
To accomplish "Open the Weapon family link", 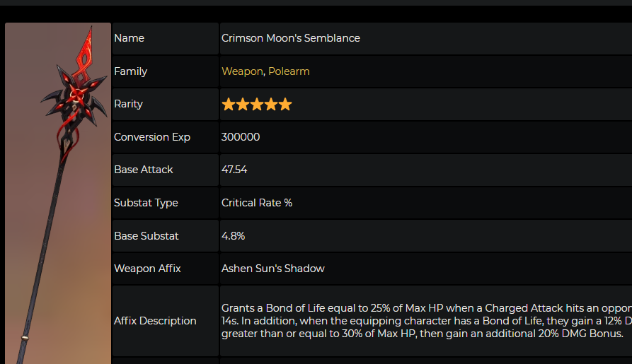I will point(242,71).
